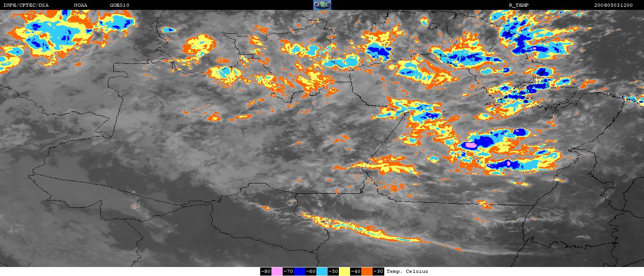Pick the yellow legend swatch
This screenshot has height=276, width=644.
344,272
